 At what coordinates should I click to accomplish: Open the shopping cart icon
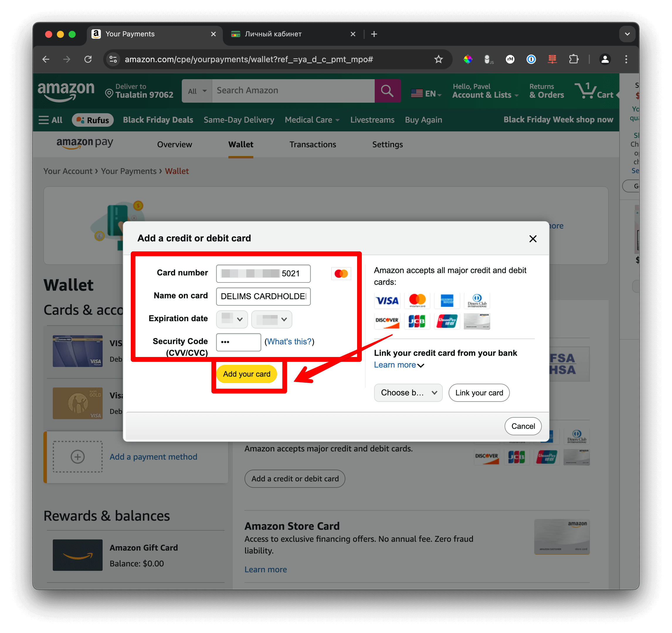tap(594, 91)
